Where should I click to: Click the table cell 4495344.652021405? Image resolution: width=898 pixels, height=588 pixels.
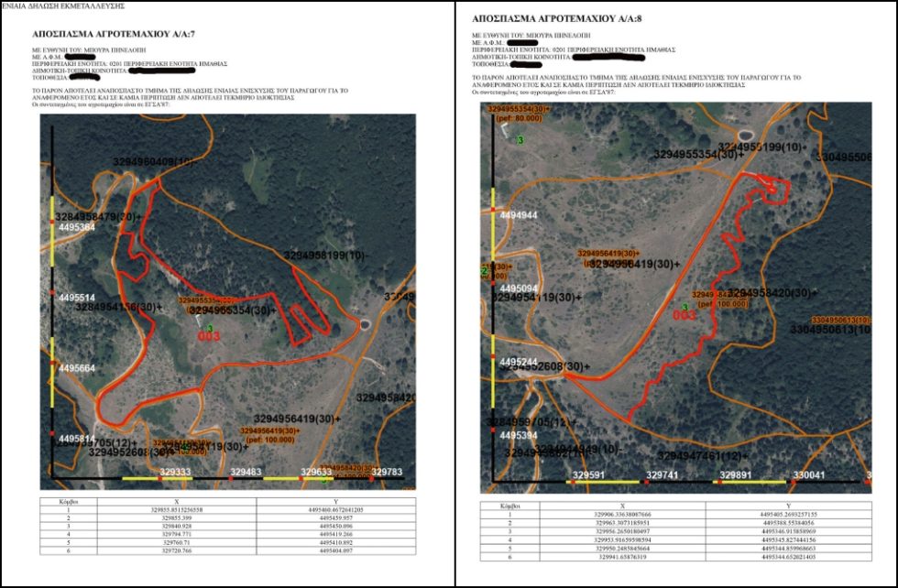tap(789, 557)
